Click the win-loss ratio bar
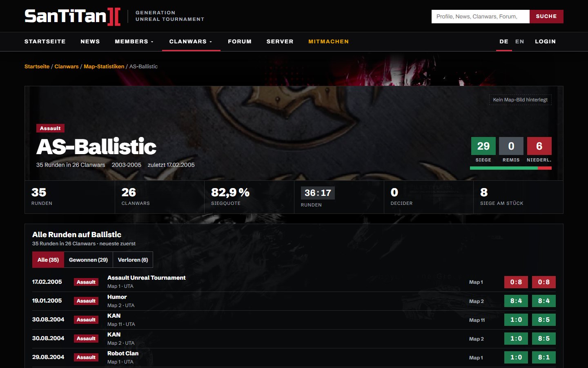The image size is (588, 368). point(511,168)
